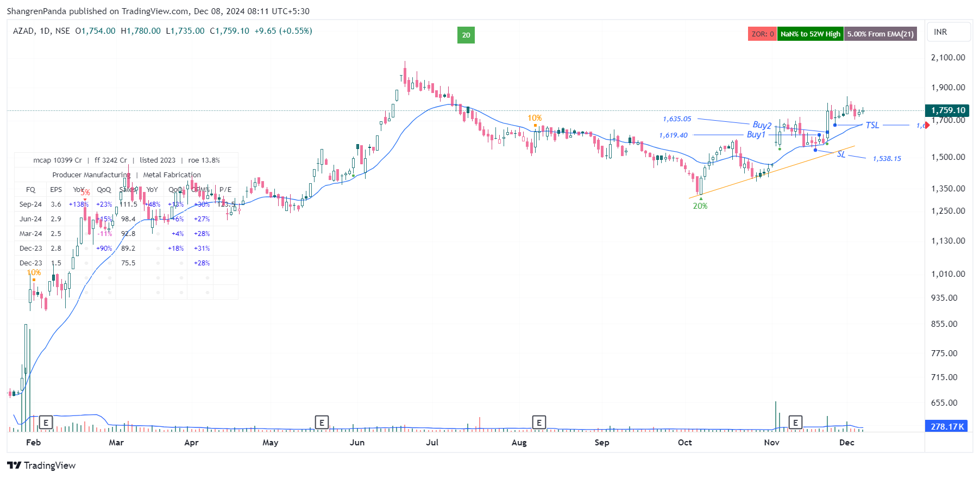Click the roe 13.8% text

(204, 160)
